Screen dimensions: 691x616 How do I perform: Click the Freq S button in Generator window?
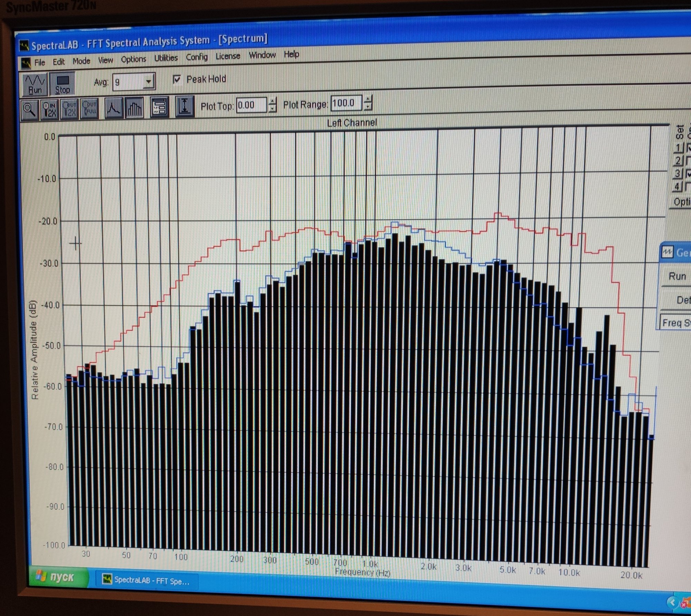[675, 323]
